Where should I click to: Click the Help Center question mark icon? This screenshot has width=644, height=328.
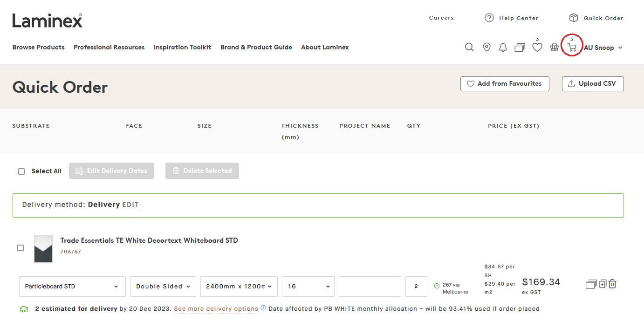click(x=489, y=18)
